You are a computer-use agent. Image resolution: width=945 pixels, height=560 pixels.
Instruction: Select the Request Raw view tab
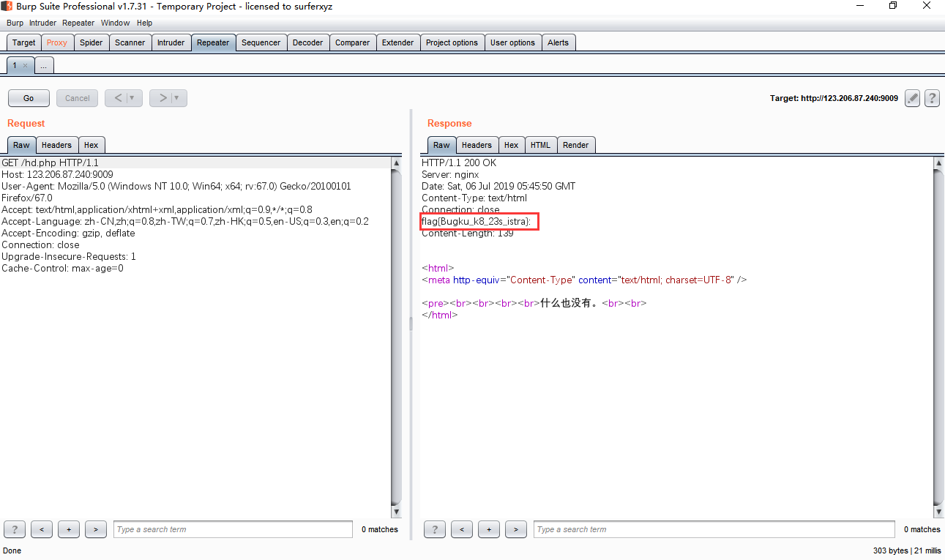pyautogui.click(x=21, y=145)
